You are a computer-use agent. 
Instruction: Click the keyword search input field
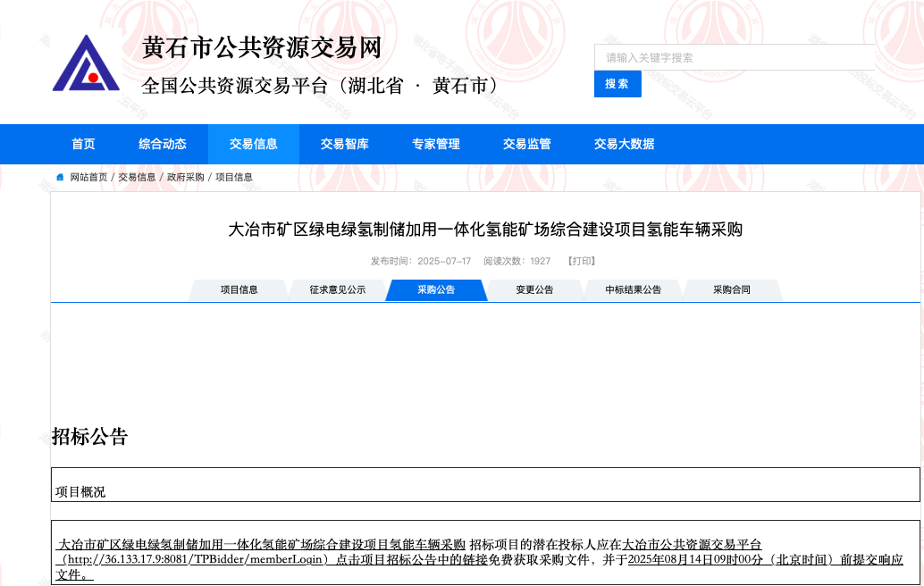734,58
